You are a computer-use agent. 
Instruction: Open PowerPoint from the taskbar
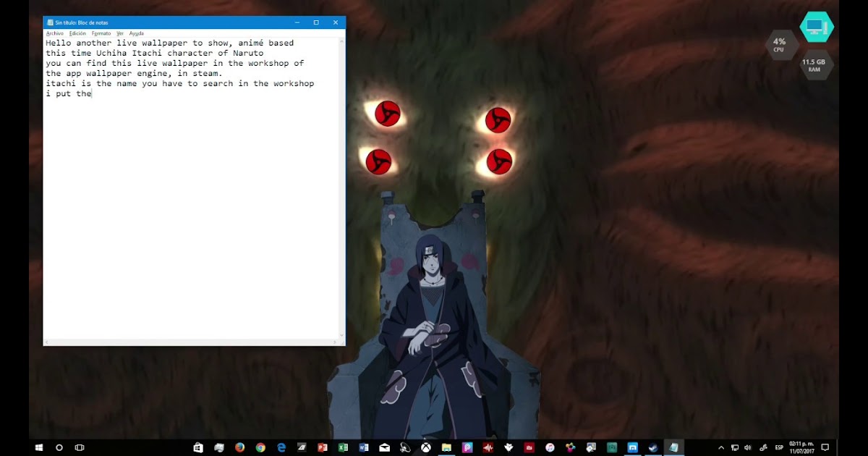coord(323,448)
